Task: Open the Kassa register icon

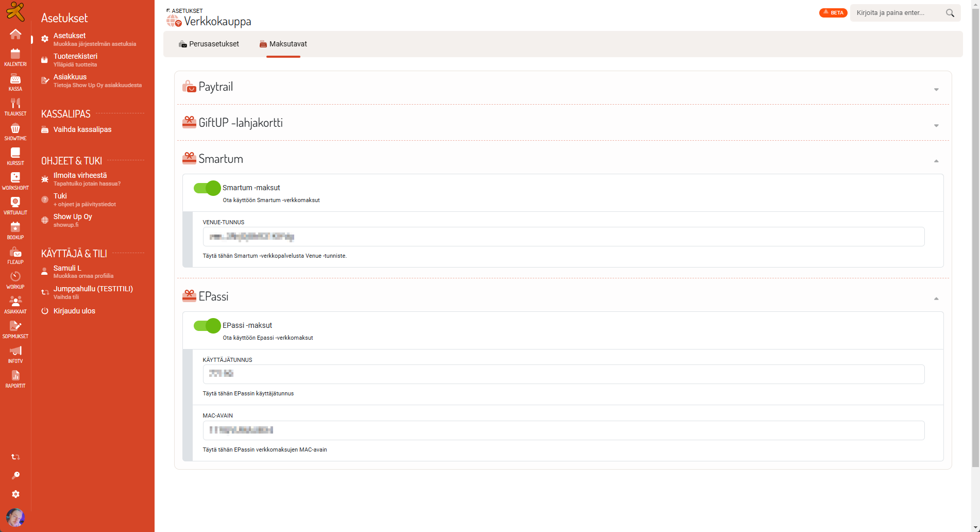Action: pyautogui.click(x=15, y=81)
